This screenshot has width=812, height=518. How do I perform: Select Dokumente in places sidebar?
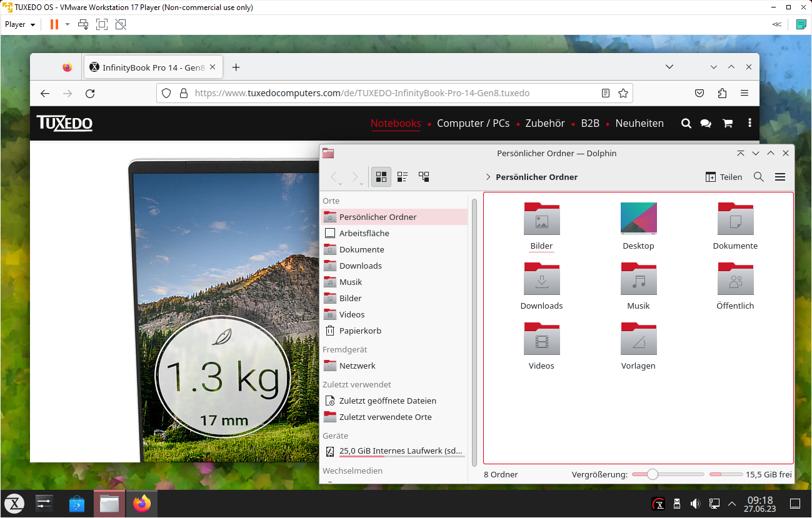394,249
